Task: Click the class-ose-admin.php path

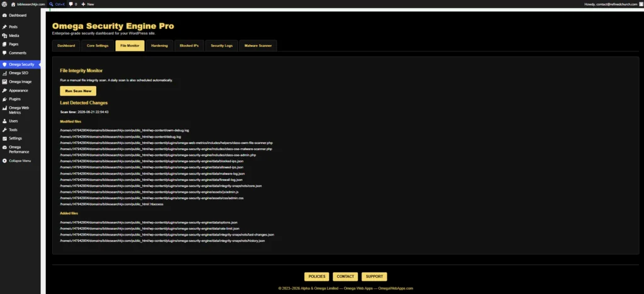Action: point(158,155)
